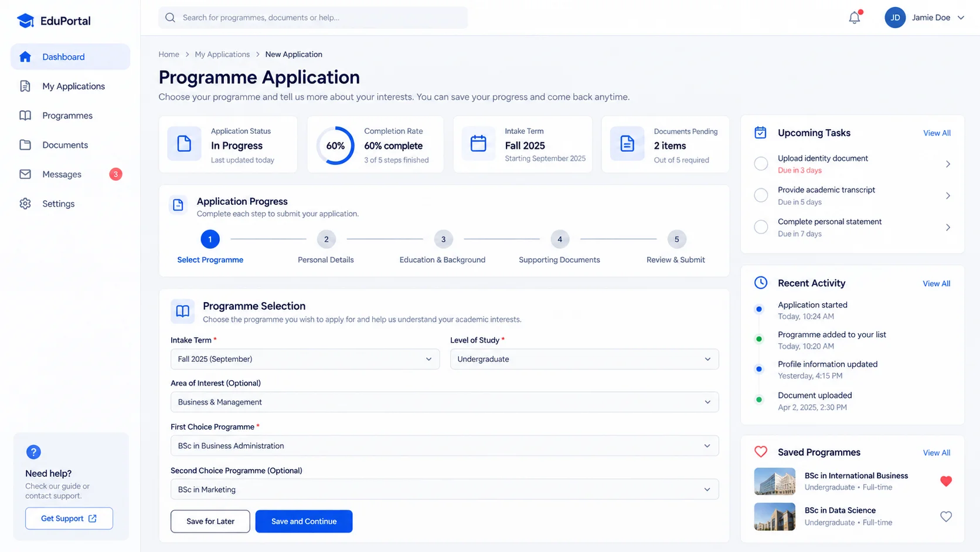The height and width of the screenshot is (552, 980).
Task: Open the Second Choice Programme dropdown
Action: pyautogui.click(x=445, y=489)
